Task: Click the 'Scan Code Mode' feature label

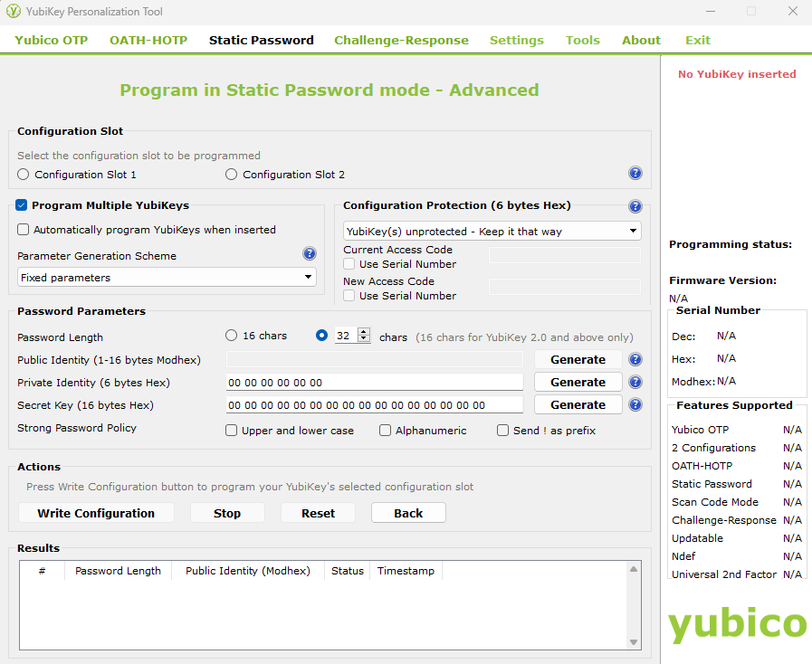Action: click(x=714, y=502)
